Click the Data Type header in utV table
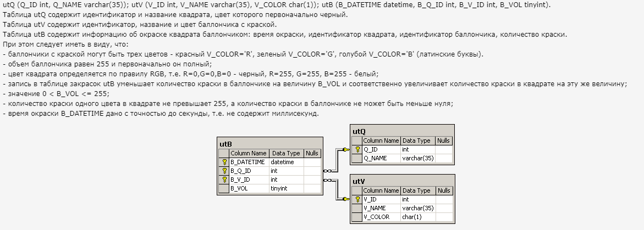Viewport: 644px width, 230px height. [417, 190]
